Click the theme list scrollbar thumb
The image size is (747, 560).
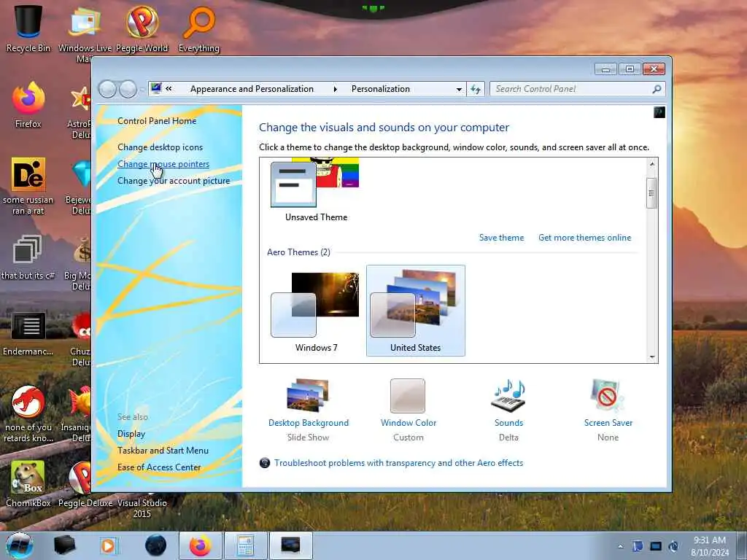pos(651,192)
